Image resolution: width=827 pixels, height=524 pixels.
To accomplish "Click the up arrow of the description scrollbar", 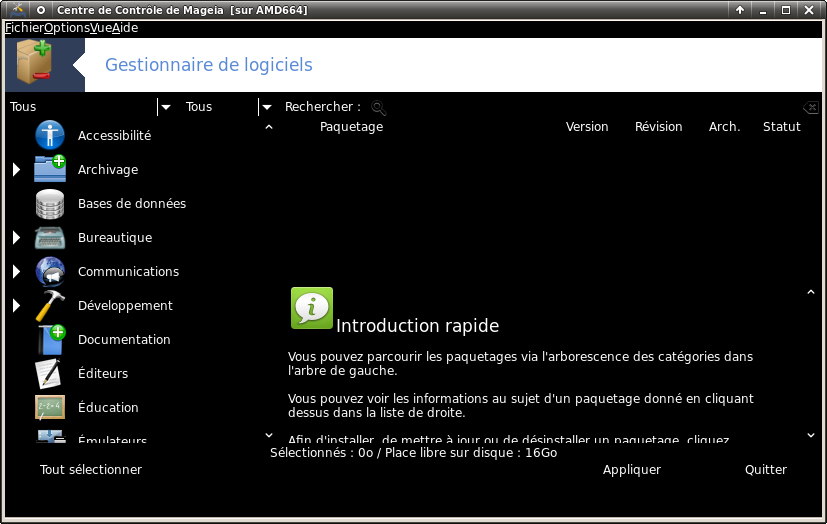I will pos(811,292).
